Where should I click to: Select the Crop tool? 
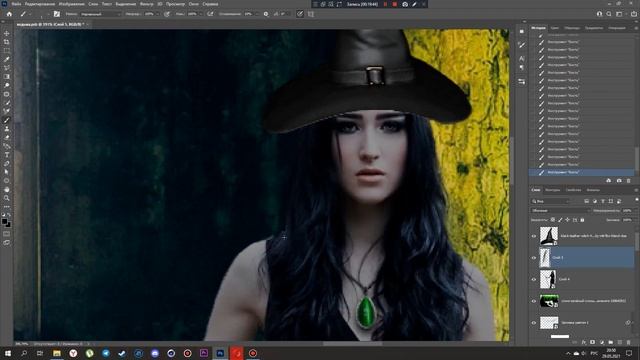pyautogui.click(x=7, y=42)
